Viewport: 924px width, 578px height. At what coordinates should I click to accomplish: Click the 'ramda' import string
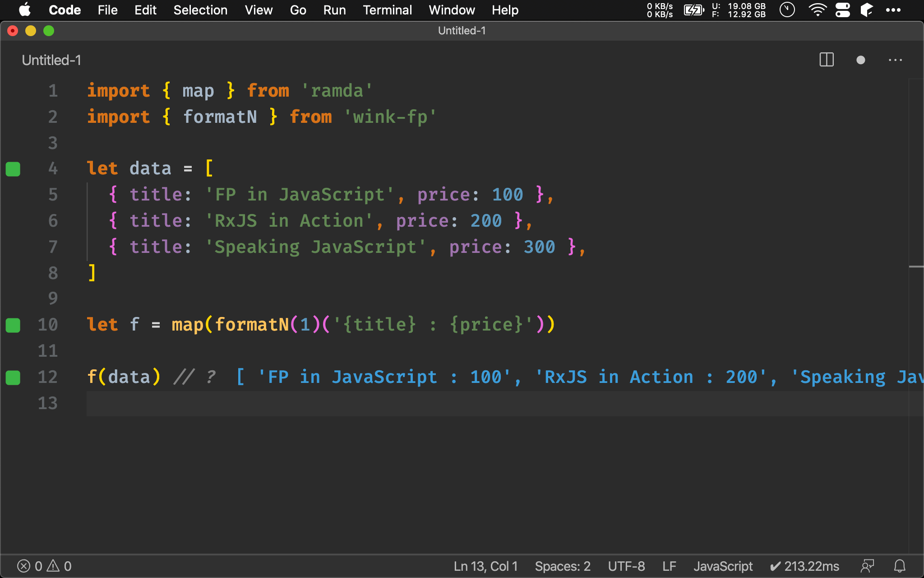[x=337, y=91]
